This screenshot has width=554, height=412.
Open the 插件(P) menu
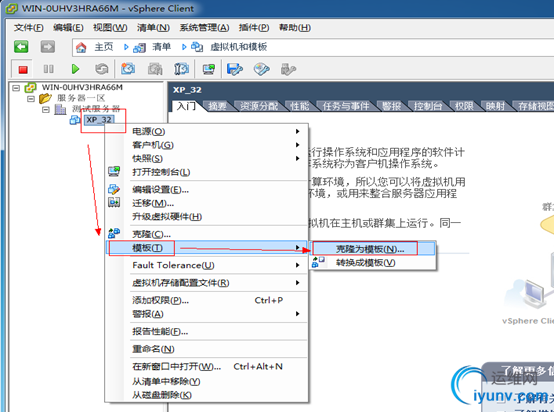tap(254, 28)
